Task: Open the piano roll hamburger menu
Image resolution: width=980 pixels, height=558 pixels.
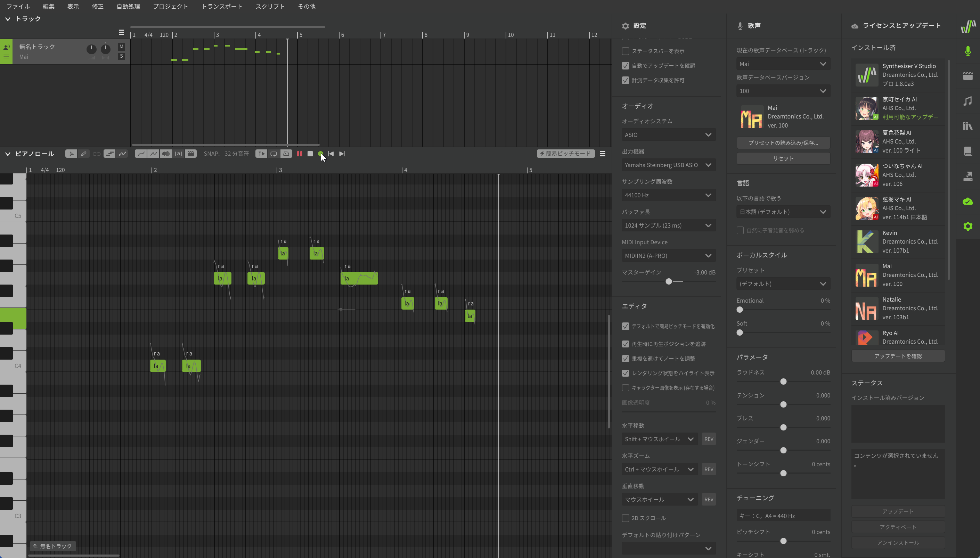Action: 603,154
